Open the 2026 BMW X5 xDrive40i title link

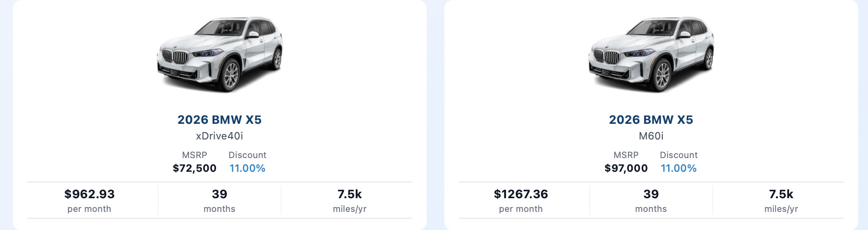[219, 120]
